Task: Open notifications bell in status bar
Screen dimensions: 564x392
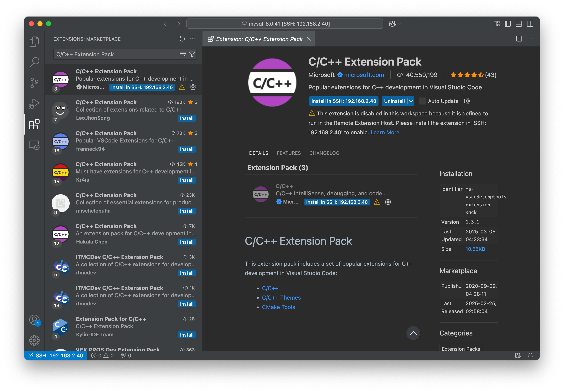Action: point(530,355)
